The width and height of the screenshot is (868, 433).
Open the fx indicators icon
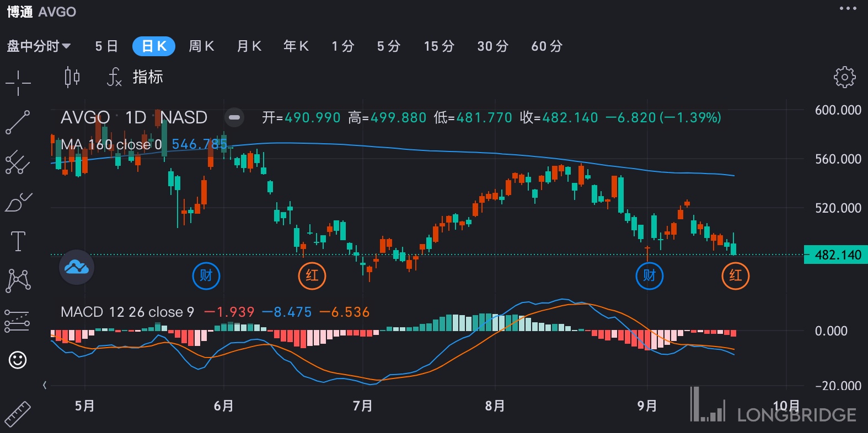point(114,77)
